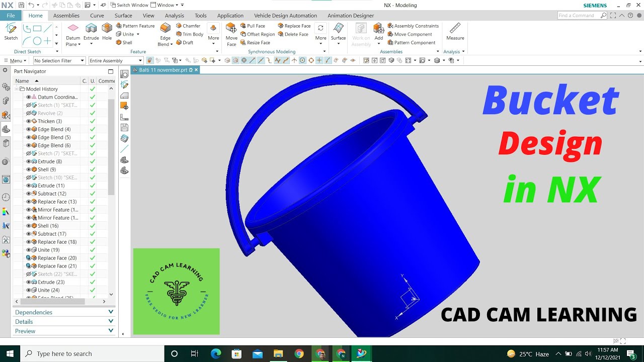Click the Offset Region command
The image size is (644, 362).
[258, 34]
